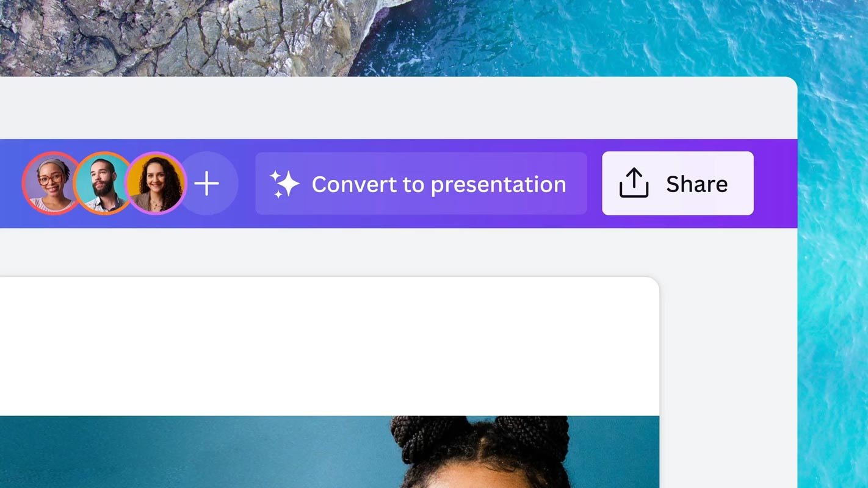Screen dimensions: 868x488
Task: Open the Share button
Action: pos(678,184)
